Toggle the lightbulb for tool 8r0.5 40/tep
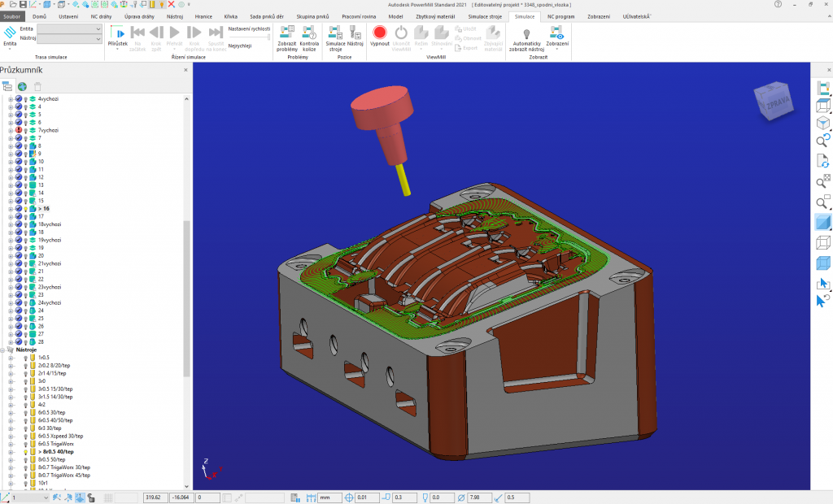The width and height of the screenshot is (833, 504). (x=25, y=452)
